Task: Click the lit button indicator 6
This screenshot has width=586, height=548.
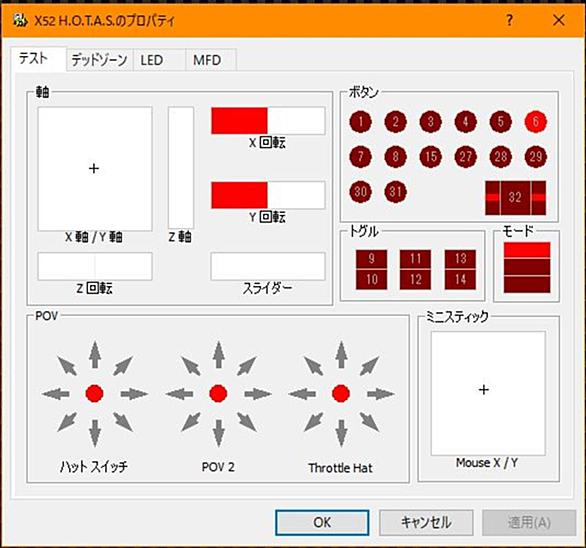Action: (536, 121)
